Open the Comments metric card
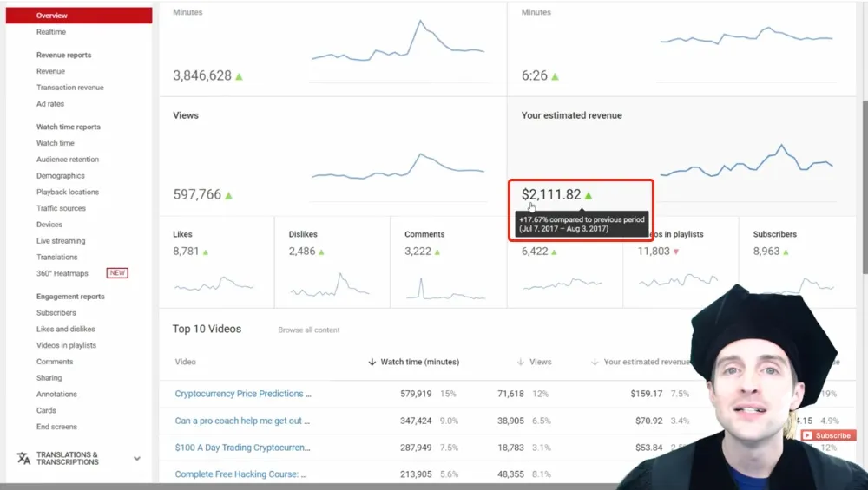Viewport: 868px width, 490px height. click(x=449, y=262)
